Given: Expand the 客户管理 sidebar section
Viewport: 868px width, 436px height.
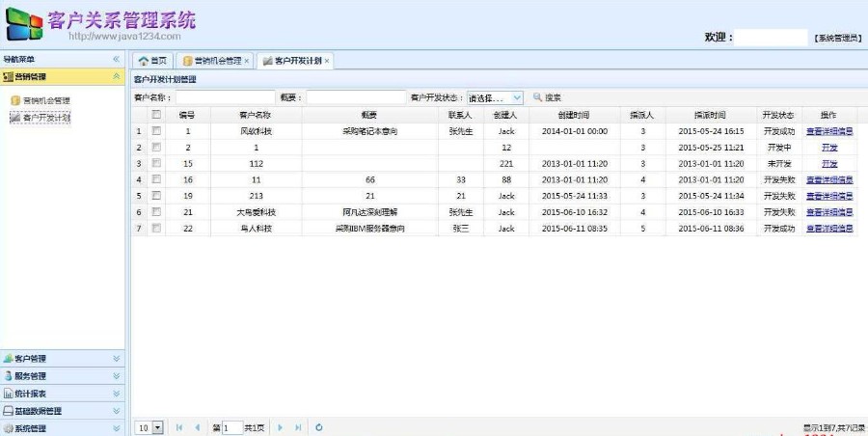Looking at the screenshot, I should [63, 358].
